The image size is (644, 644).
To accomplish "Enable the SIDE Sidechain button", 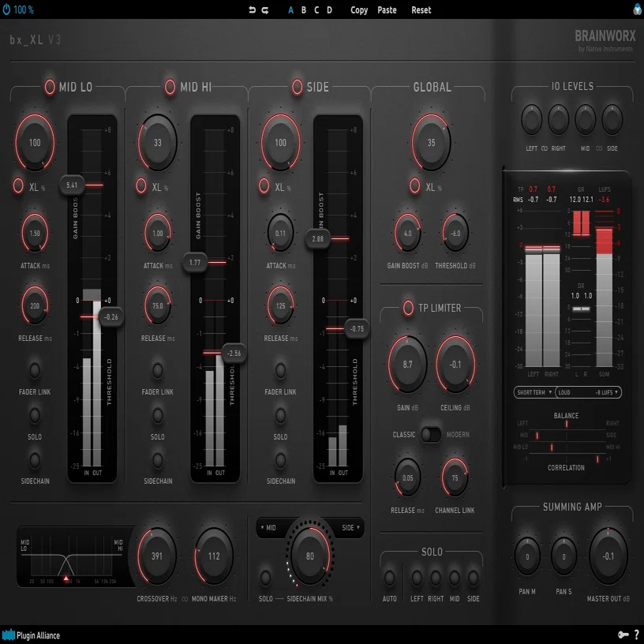I will tap(280, 460).
